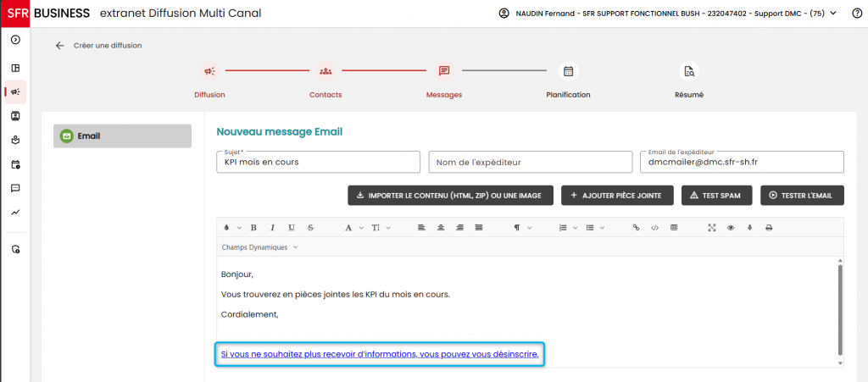Open the NAUDIN Fernand account menu

pyautogui.click(x=668, y=14)
